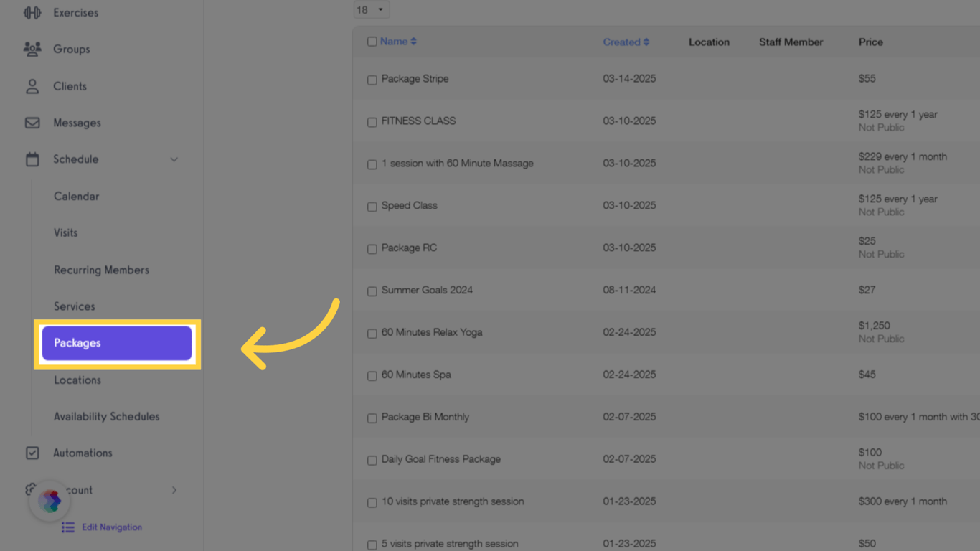Select the Packages menu item
Image resolution: width=980 pixels, height=551 pixels.
point(117,343)
